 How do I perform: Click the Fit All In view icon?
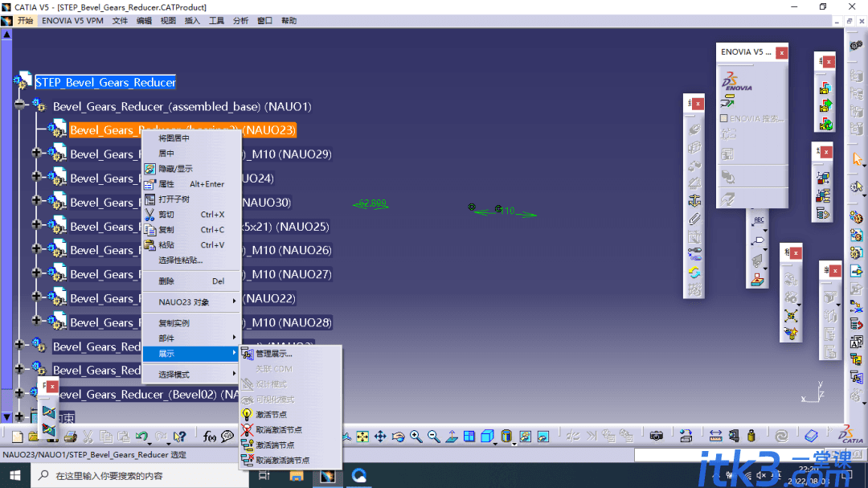(362, 437)
